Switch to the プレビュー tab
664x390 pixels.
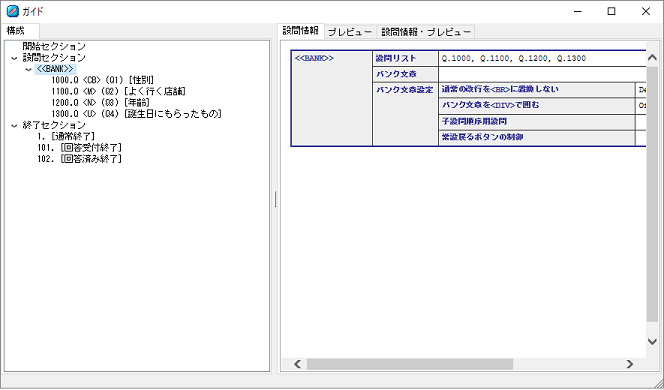point(350,32)
